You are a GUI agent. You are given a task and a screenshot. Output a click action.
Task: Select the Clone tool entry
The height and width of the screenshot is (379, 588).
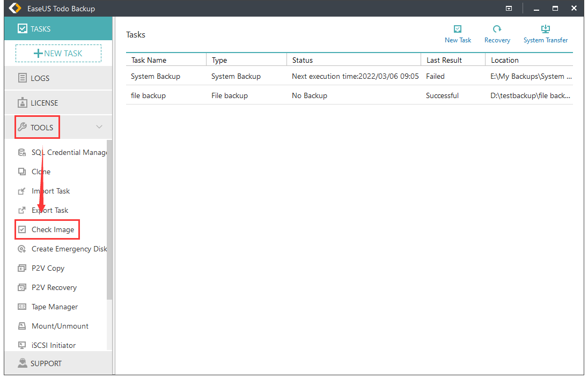coord(41,172)
